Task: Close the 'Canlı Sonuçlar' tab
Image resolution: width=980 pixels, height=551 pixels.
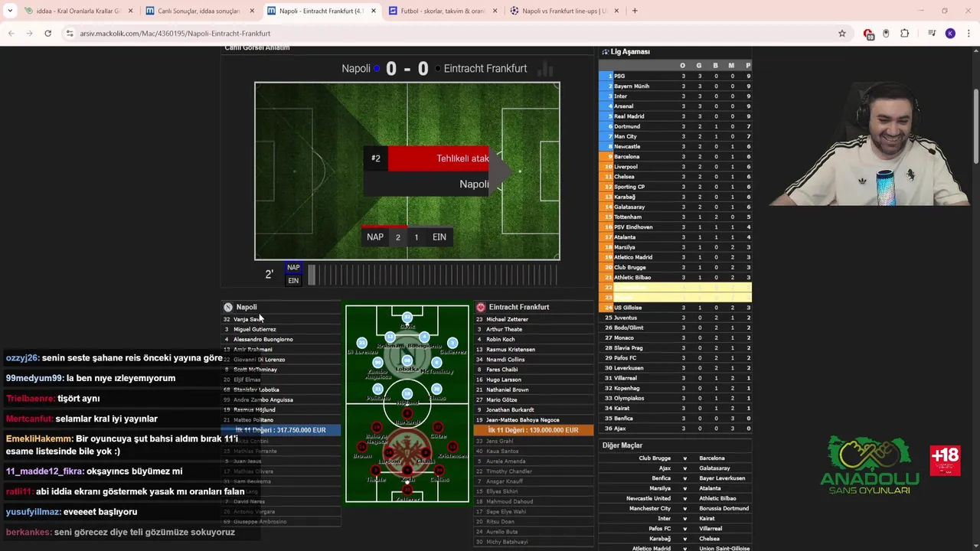Action: point(252,11)
